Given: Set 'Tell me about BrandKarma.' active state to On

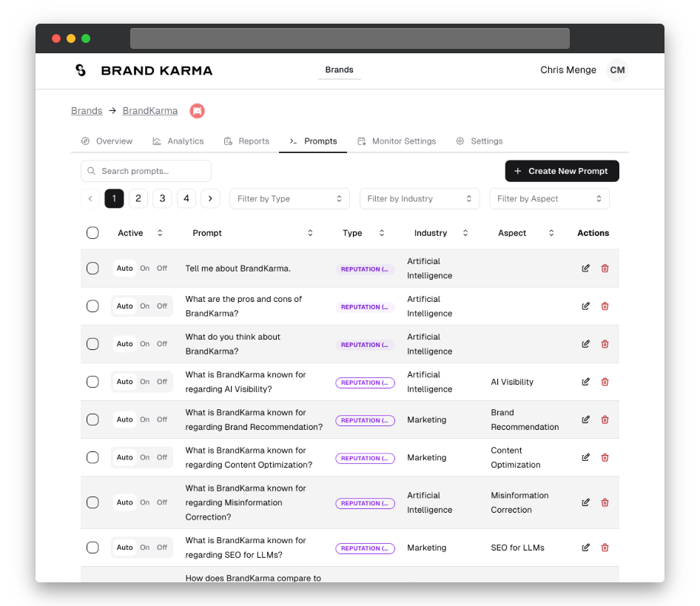Looking at the screenshot, I should point(144,269).
